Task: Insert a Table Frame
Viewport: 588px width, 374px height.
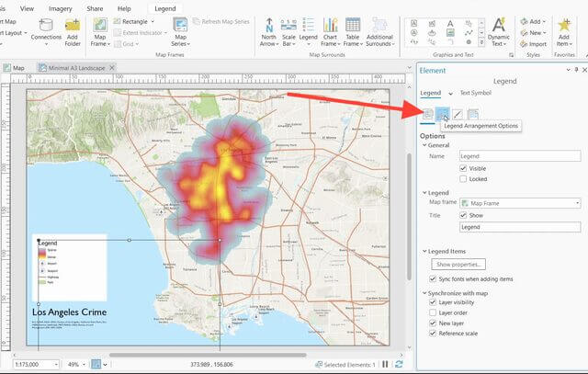Action: click(x=353, y=32)
